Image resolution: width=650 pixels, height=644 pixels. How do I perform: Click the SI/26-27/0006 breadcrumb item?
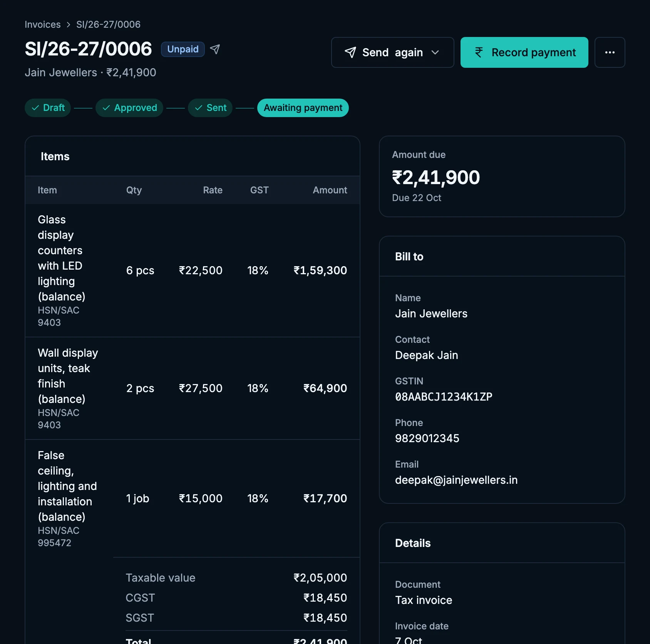[x=108, y=25]
